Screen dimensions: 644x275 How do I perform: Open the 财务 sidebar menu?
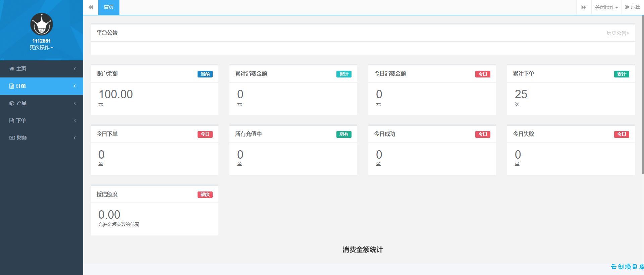pyautogui.click(x=42, y=138)
